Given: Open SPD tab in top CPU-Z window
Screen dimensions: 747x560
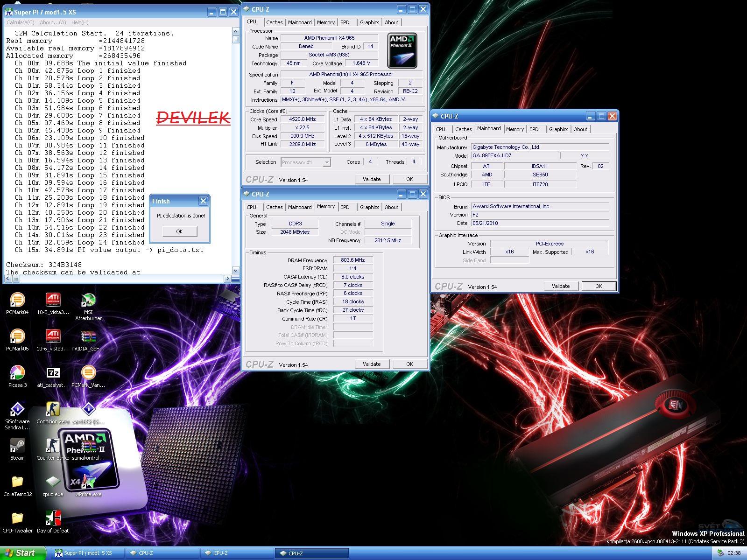Looking at the screenshot, I should coord(345,22).
